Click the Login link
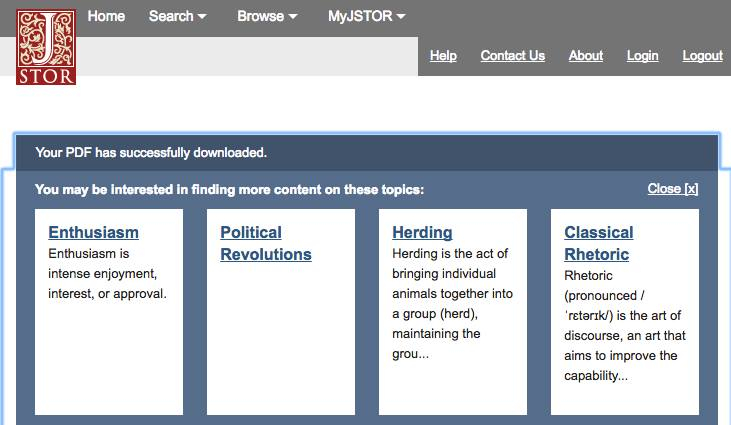This screenshot has height=425, width=731. pos(642,56)
